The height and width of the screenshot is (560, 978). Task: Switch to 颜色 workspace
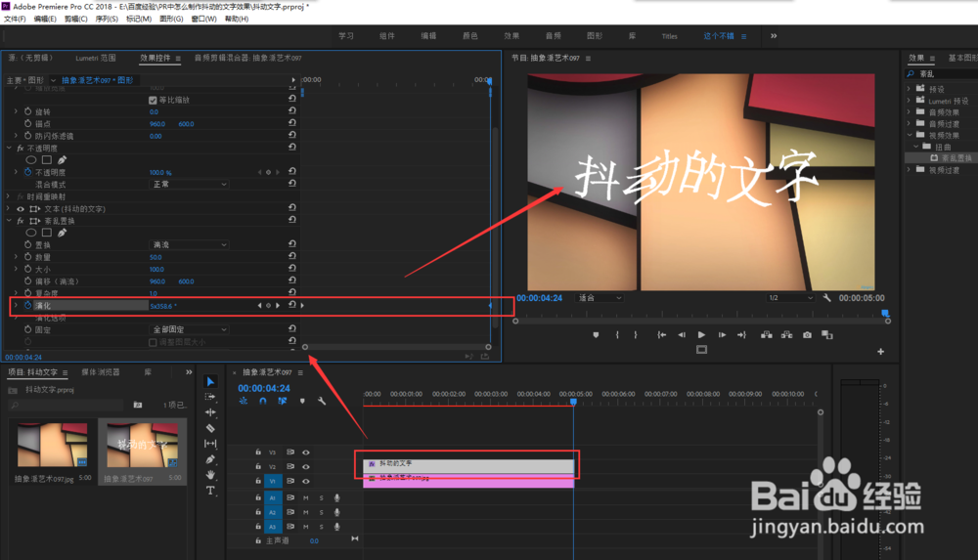point(469,36)
